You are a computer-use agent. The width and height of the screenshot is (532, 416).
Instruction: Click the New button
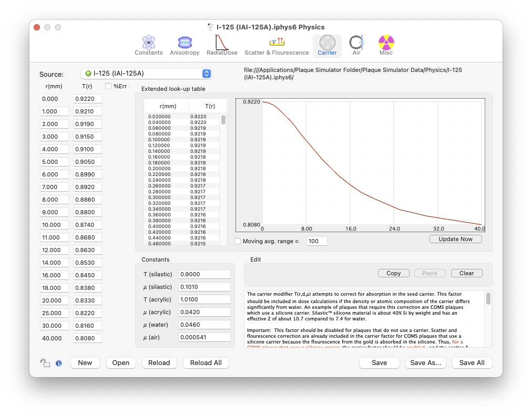click(85, 363)
